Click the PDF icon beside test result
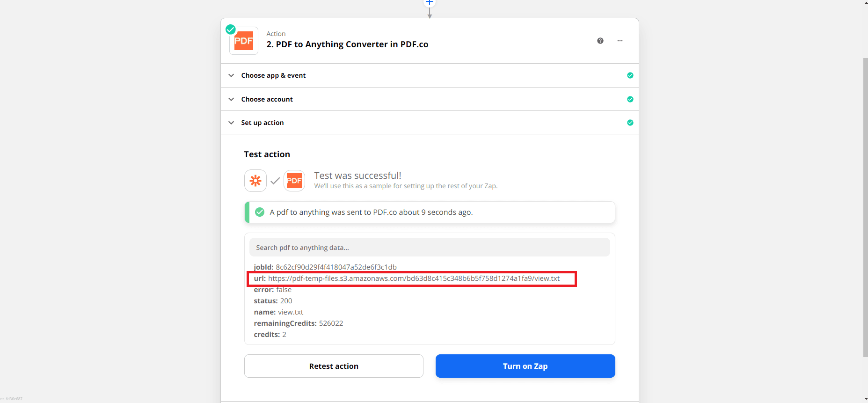868x403 pixels. 294,181
